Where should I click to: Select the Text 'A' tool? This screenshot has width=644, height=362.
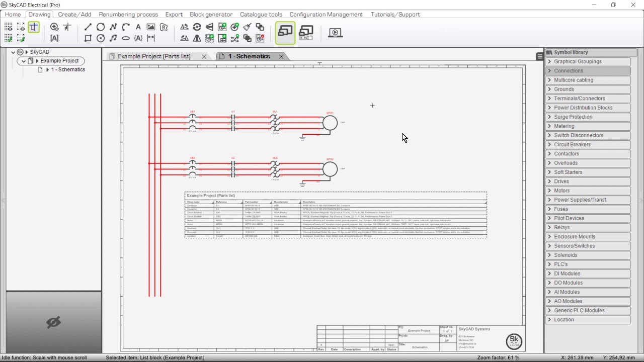pos(138,27)
